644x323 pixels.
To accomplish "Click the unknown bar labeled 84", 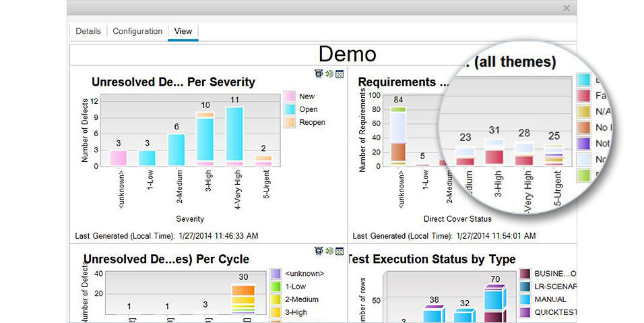I will point(398,136).
